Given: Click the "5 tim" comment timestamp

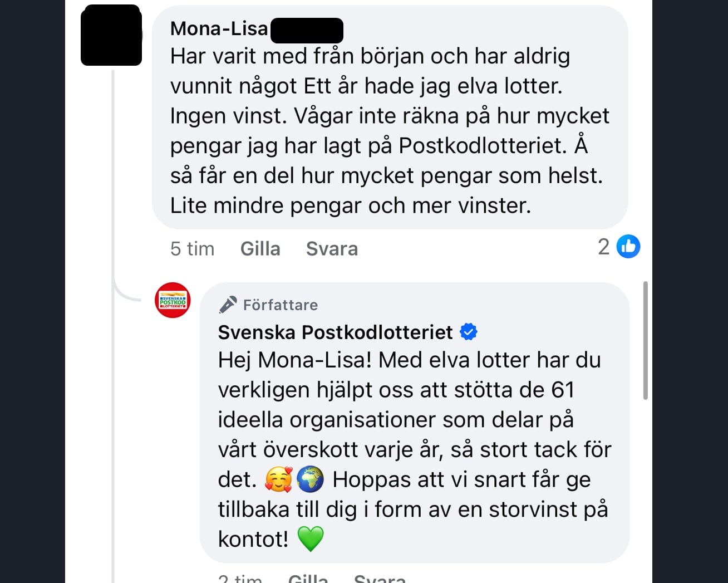Looking at the screenshot, I should coord(192,248).
